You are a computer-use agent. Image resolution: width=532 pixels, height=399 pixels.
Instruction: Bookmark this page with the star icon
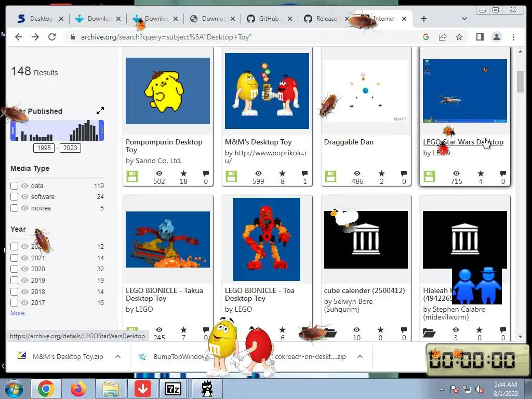pos(459,37)
